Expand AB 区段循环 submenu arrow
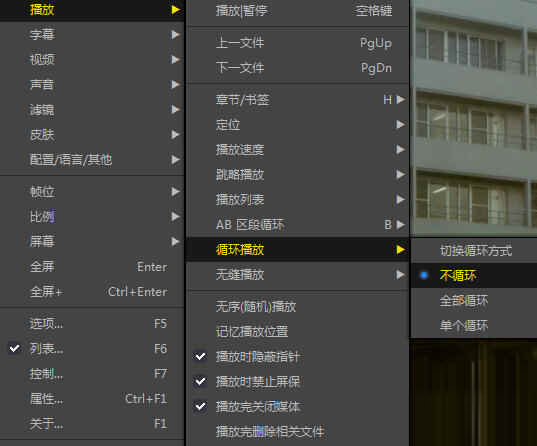Image resolution: width=537 pixels, height=446 pixels. [400, 224]
